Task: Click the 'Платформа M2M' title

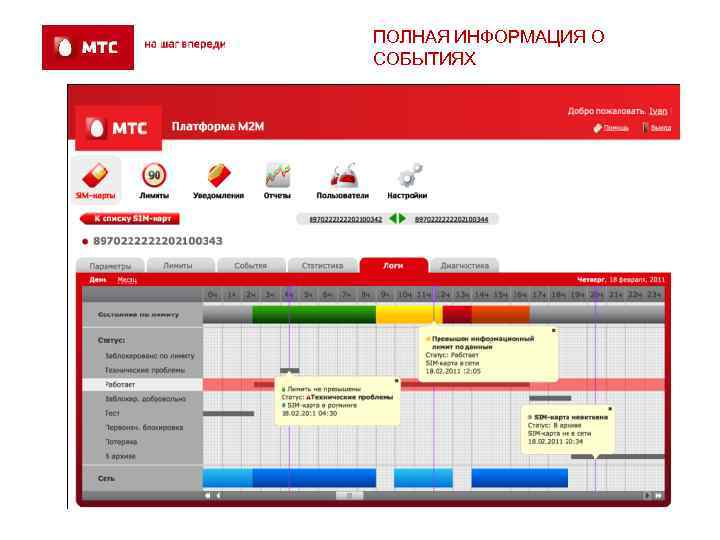Action: point(218,127)
